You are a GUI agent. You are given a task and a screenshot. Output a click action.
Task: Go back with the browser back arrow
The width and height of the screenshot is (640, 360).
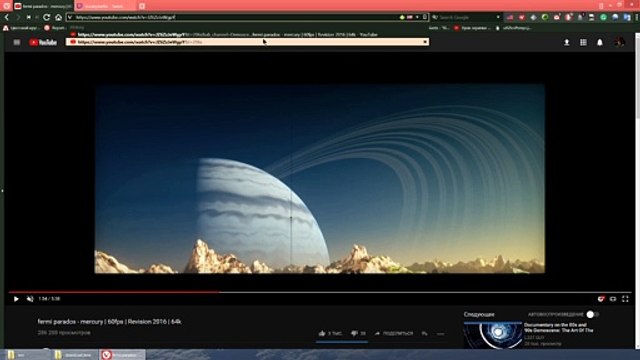[x=7, y=17]
